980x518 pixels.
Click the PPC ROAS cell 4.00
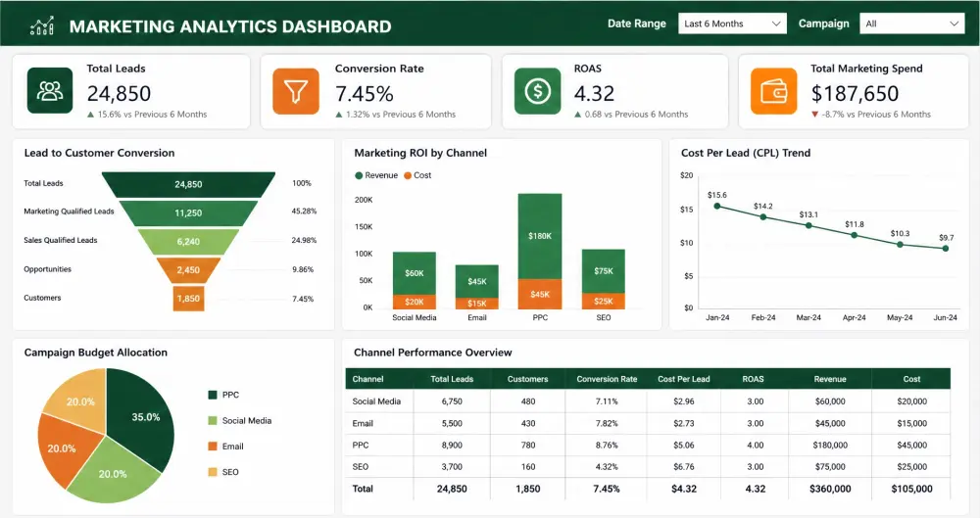tap(755, 445)
